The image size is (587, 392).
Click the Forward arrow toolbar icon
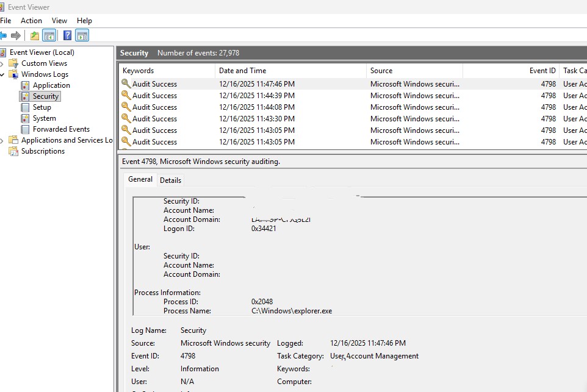16,35
